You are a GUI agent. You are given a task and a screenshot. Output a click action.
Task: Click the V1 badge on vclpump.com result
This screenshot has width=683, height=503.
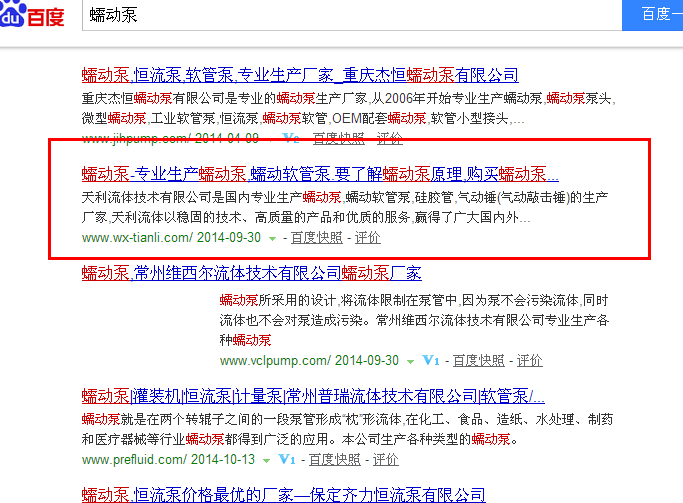(x=430, y=361)
